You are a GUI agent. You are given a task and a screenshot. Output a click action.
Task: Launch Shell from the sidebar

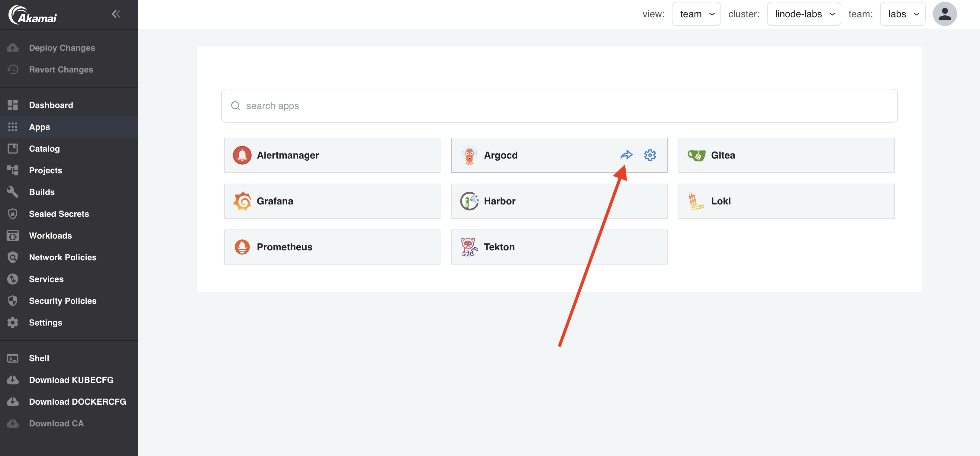point(69,358)
